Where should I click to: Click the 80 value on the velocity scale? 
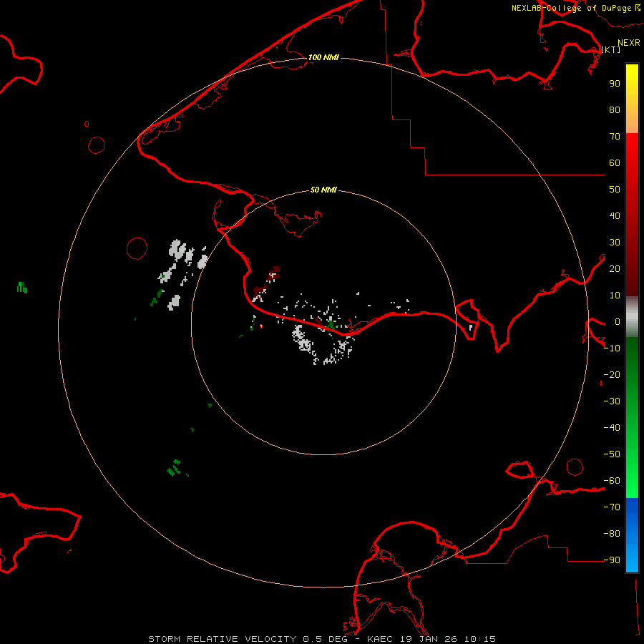[x=615, y=110]
